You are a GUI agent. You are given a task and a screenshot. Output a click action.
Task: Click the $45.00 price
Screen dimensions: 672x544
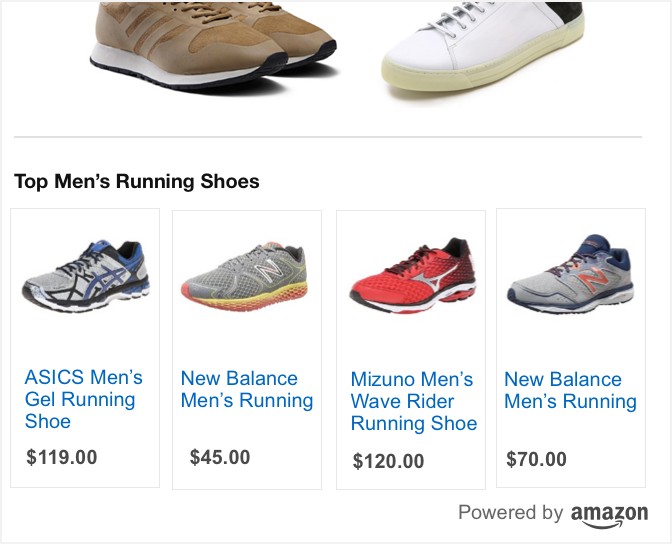pos(220,458)
